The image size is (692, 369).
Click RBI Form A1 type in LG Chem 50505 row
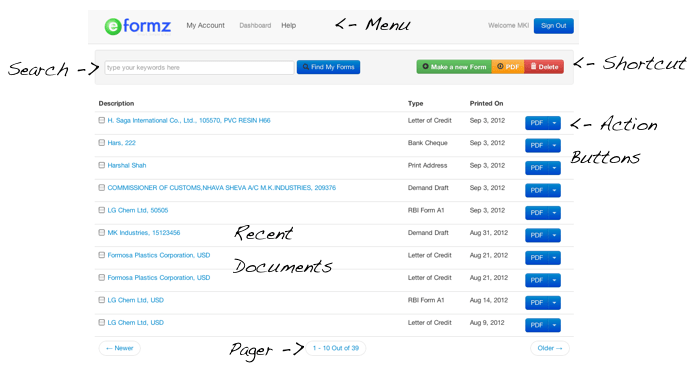point(426,211)
